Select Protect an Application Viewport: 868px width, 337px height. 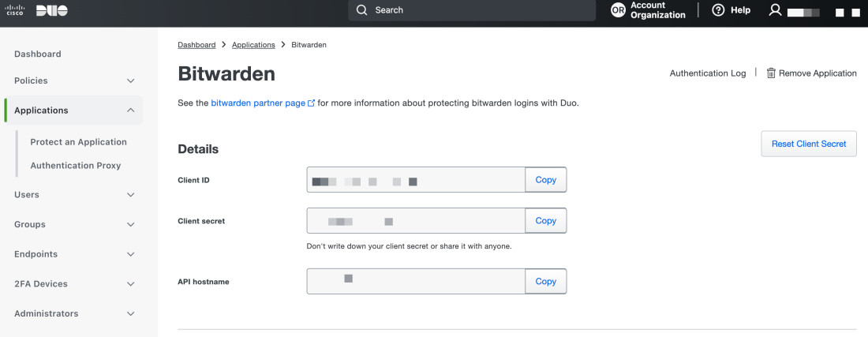coord(78,142)
